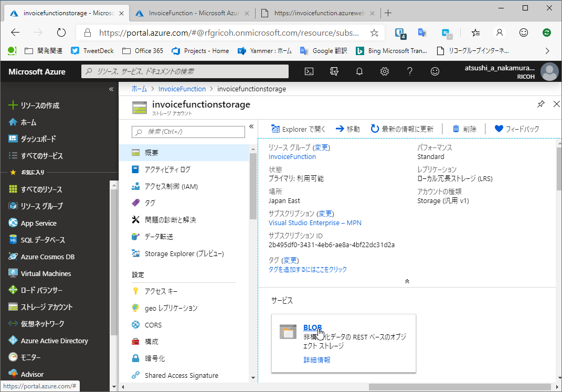Screen dimensions: 562x392
Task: Open InvoiceFunction resource group link
Action: 292,156
